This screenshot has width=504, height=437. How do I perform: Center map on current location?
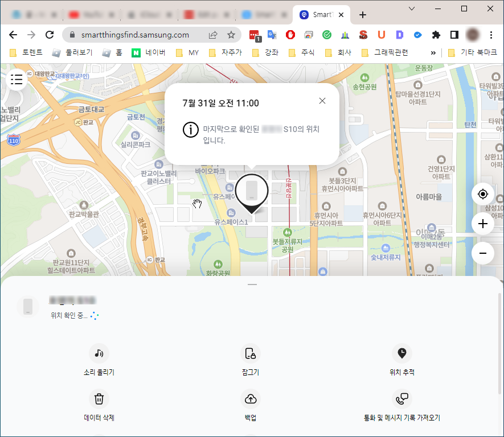pos(482,194)
